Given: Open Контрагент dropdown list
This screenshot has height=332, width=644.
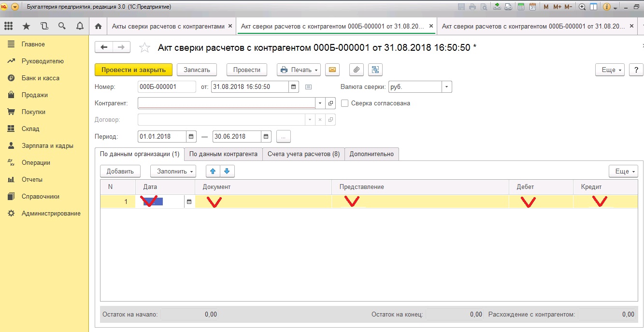Looking at the screenshot, I should point(320,103).
